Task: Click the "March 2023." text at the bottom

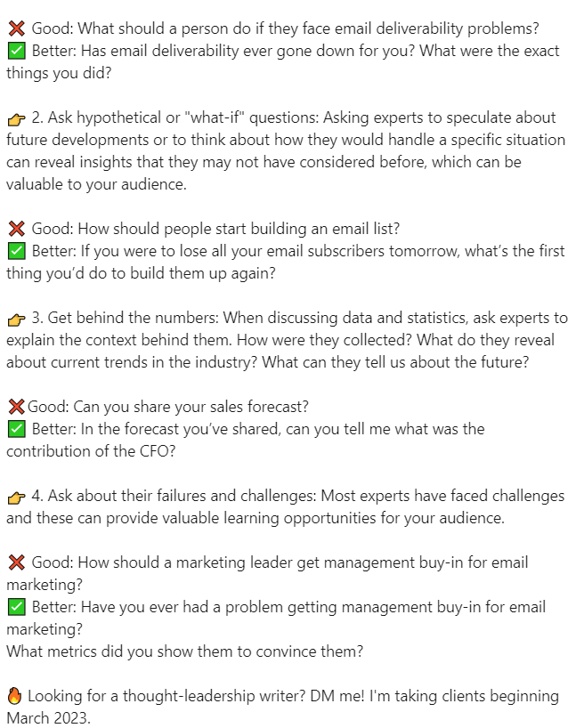Action: click(x=48, y=717)
